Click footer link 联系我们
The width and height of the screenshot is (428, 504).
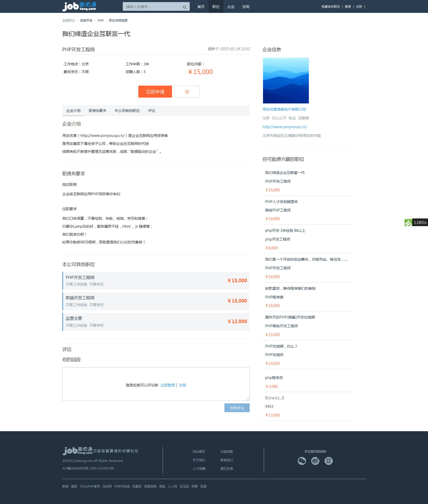point(227,460)
